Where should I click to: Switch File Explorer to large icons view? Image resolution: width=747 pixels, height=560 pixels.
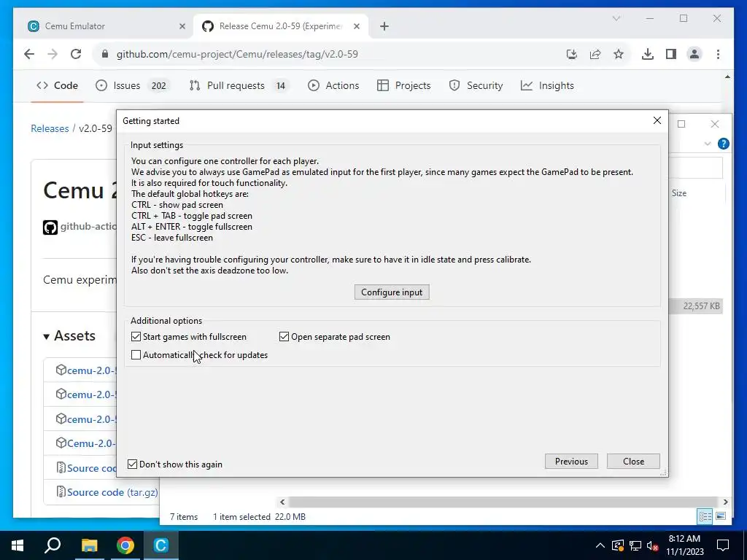pyautogui.click(x=721, y=517)
